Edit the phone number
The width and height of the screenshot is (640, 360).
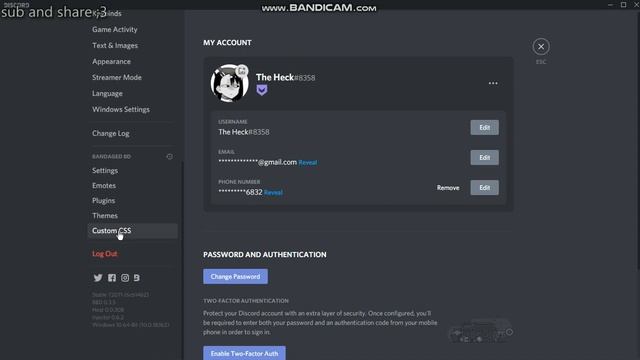(484, 188)
